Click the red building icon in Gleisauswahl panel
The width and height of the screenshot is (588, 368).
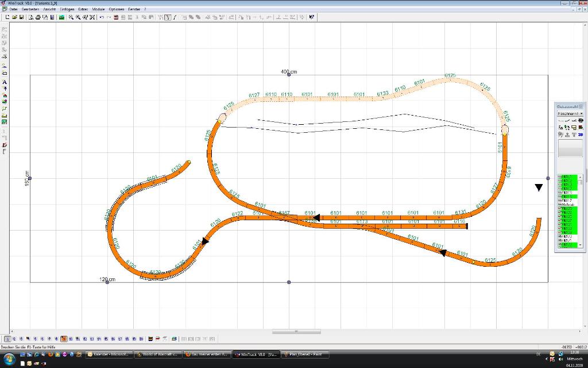581,127
